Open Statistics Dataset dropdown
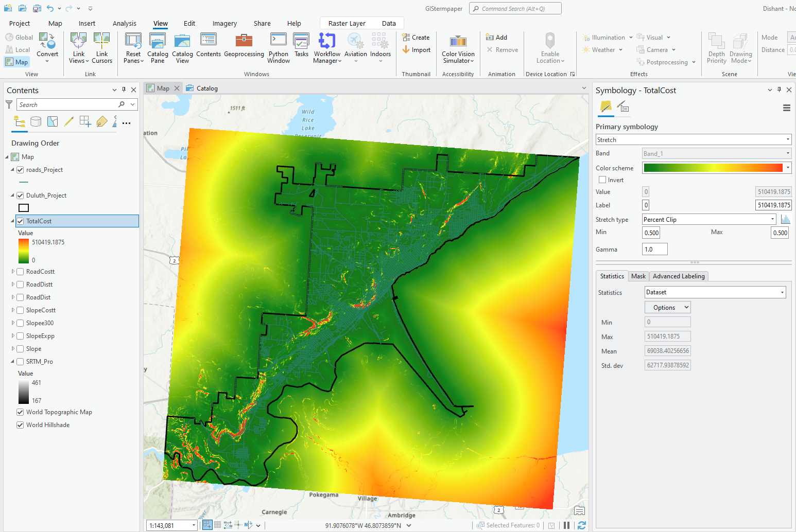 point(715,292)
